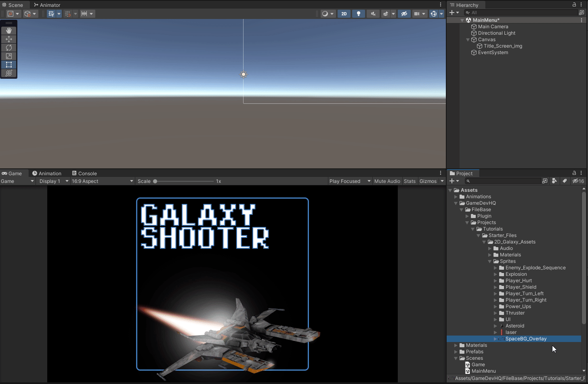Open the Game view mode dropdown
588x384 pixels.
click(17, 181)
